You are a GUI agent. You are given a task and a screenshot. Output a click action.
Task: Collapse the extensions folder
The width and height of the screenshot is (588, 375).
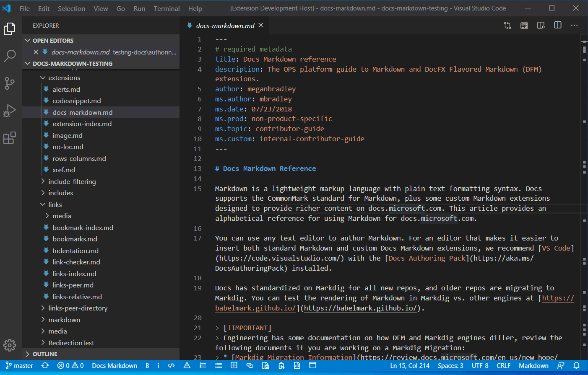point(64,78)
